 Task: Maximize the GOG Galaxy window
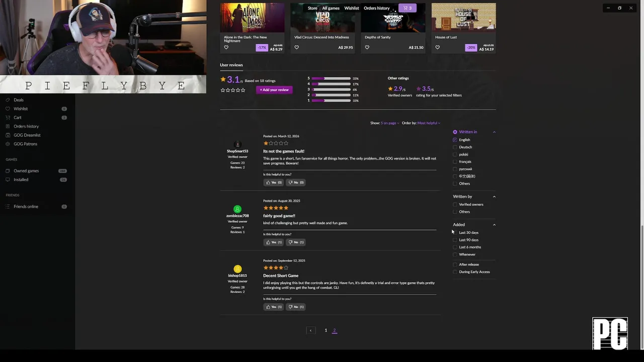pos(619,8)
